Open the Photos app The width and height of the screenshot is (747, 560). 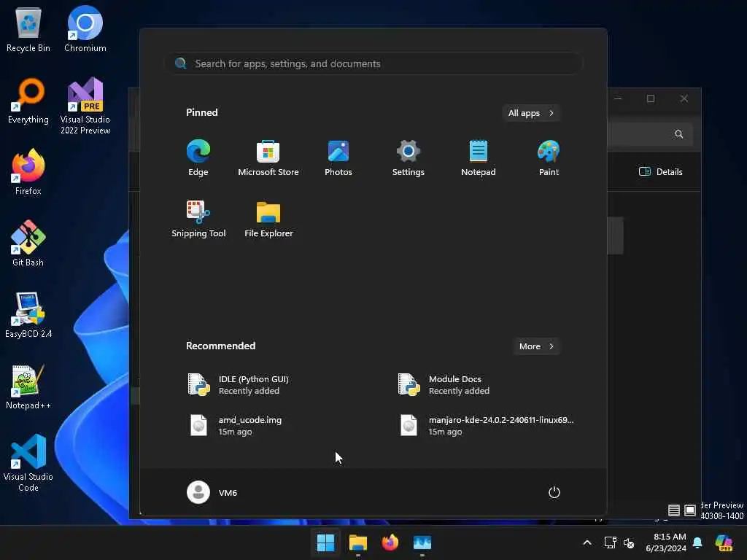[338, 158]
